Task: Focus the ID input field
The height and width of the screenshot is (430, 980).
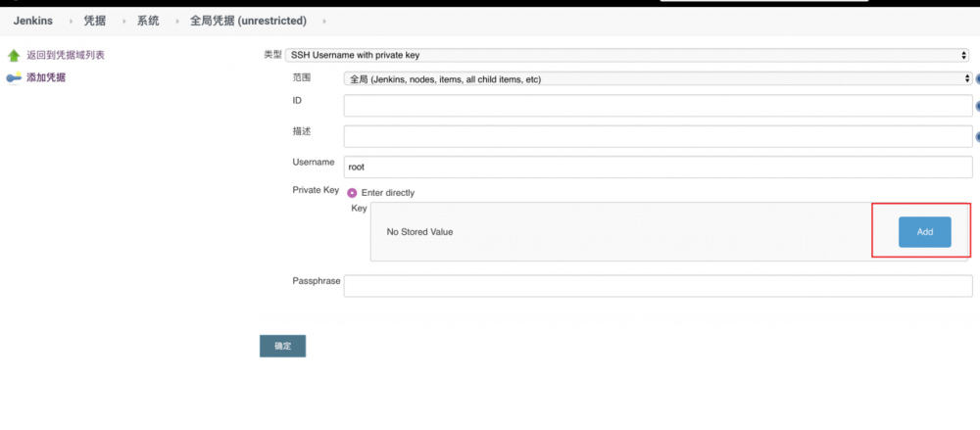Action: point(659,106)
